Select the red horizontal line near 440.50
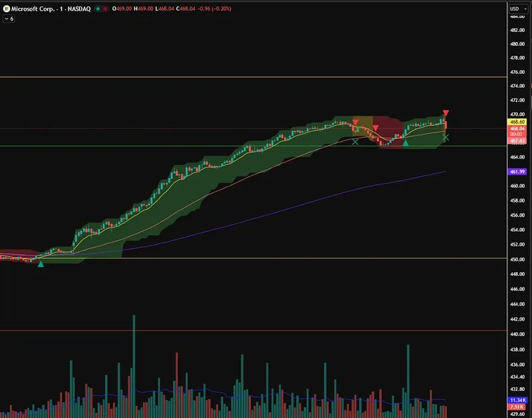The width and height of the screenshot is (532, 418). pyautogui.click(x=253, y=330)
